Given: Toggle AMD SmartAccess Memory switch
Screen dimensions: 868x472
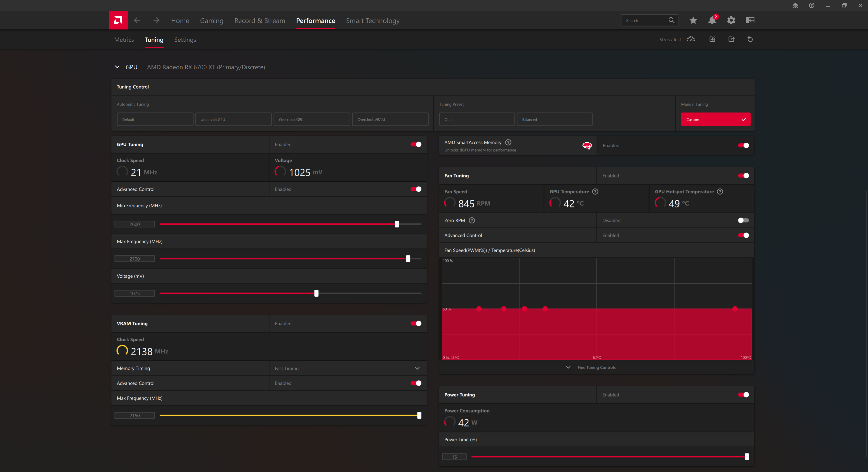Looking at the screenshot, I should (x=743, y=145).
